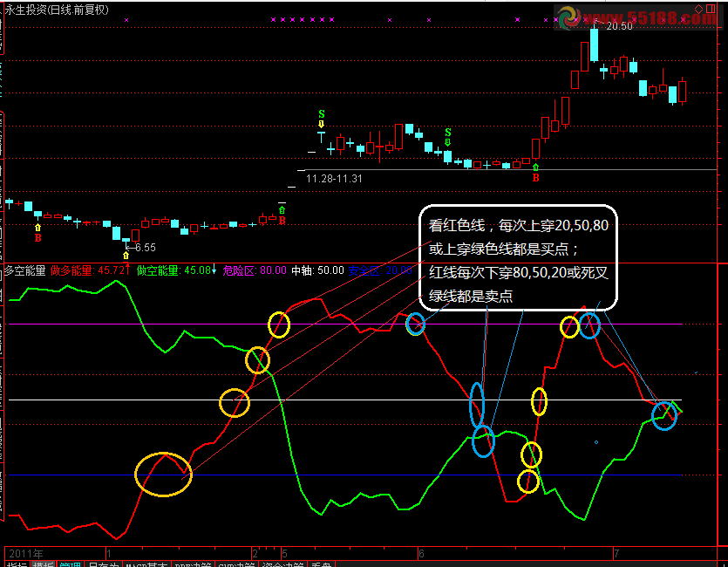This screenshot has height=567, width=728.
Task: Click the first B buy marker on left
Action: pos(38,238)
